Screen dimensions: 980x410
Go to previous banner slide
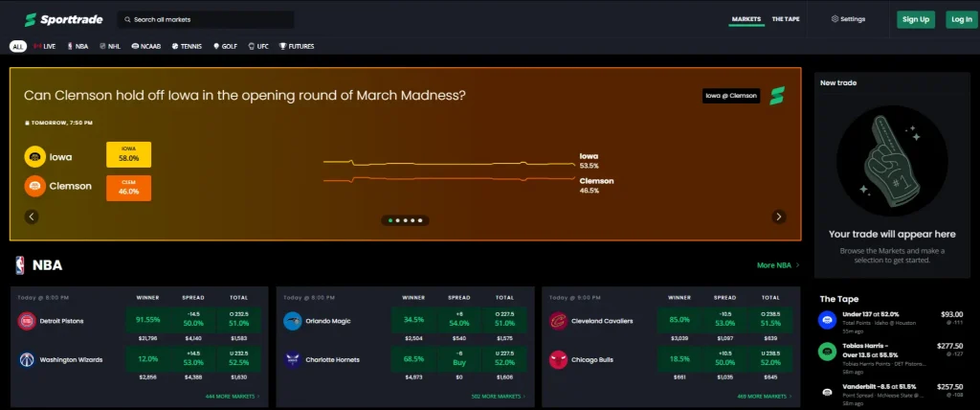point(32,216)
